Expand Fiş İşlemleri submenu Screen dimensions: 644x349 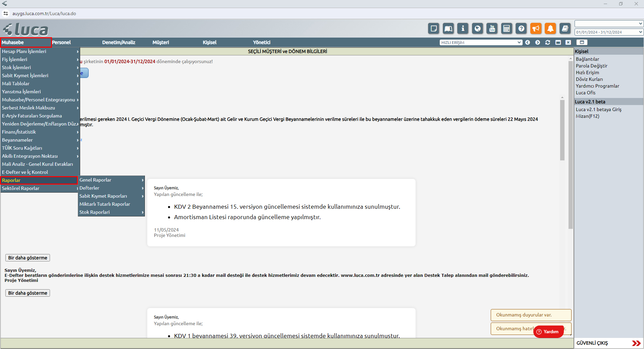40,59
